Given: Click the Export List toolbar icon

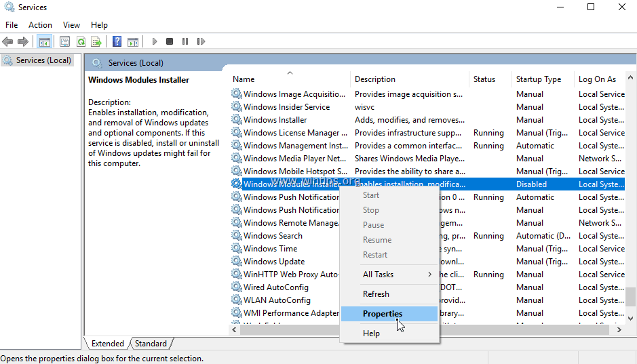Looking at the screenshot, I should [96, 41].
